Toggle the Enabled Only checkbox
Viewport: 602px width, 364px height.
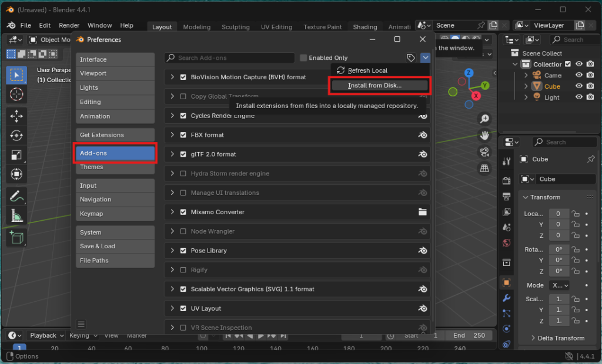(x=303, y=58)
